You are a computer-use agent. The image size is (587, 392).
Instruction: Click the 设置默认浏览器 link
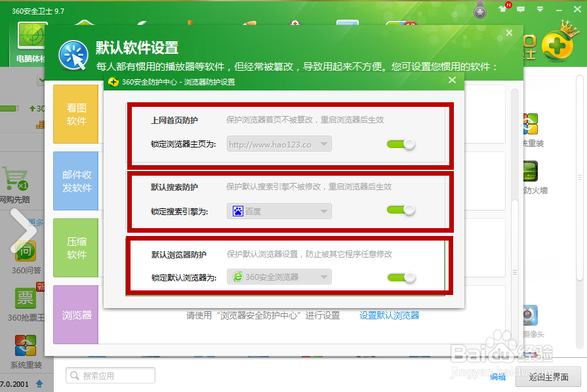pyautogui.click(x=390, y=315)
